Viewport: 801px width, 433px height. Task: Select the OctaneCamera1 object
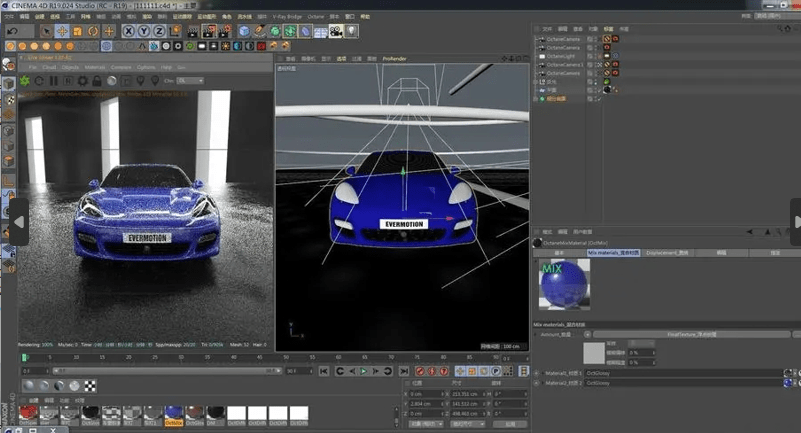click(564, 65)
